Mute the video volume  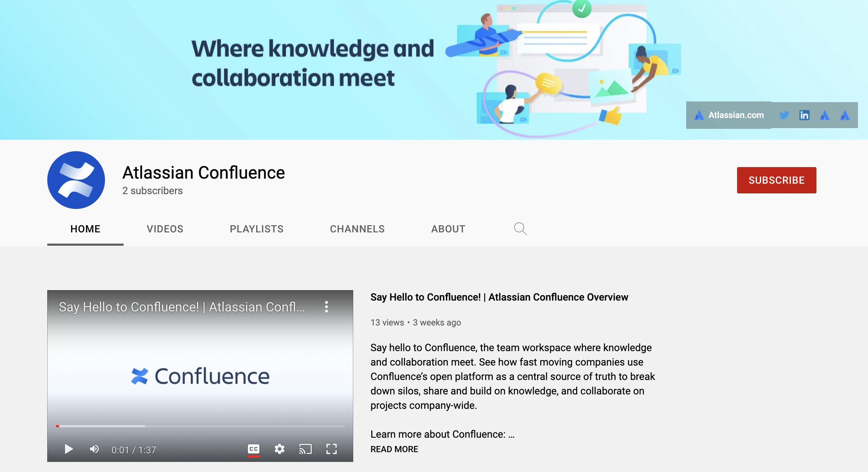click(x=94, y=449)
